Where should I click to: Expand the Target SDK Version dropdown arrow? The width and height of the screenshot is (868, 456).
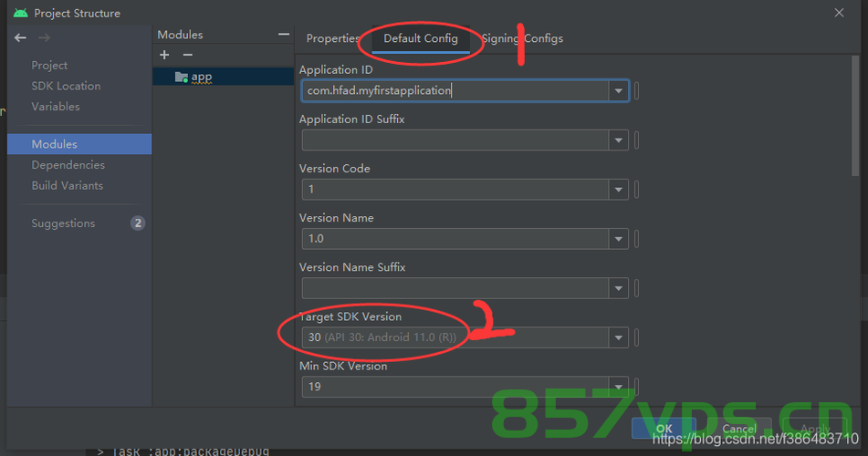tap(618, 337)
